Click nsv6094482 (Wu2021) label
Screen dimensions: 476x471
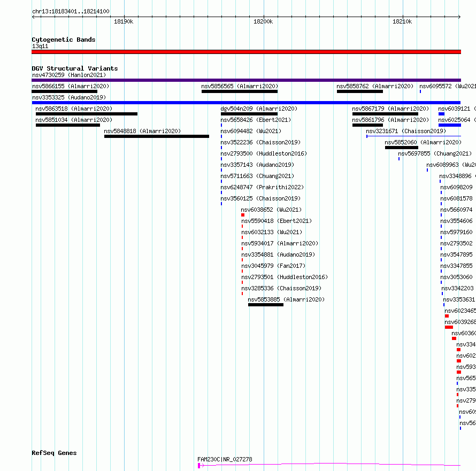tap(251, 131)
